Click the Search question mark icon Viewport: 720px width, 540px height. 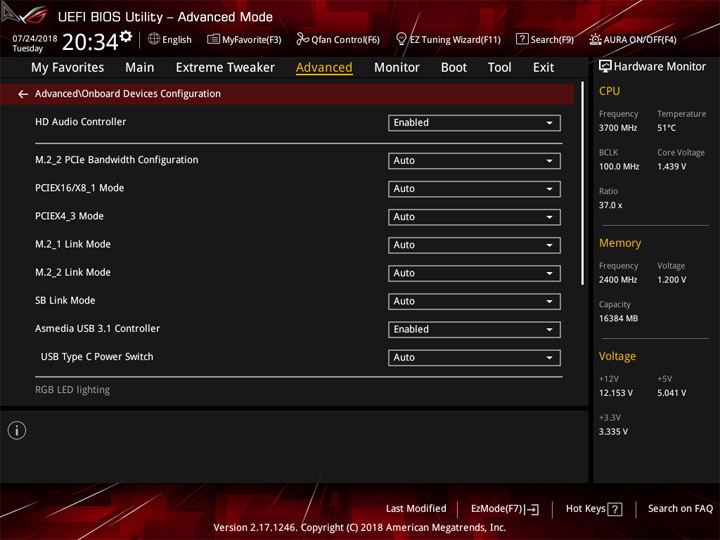pos(522,39)
